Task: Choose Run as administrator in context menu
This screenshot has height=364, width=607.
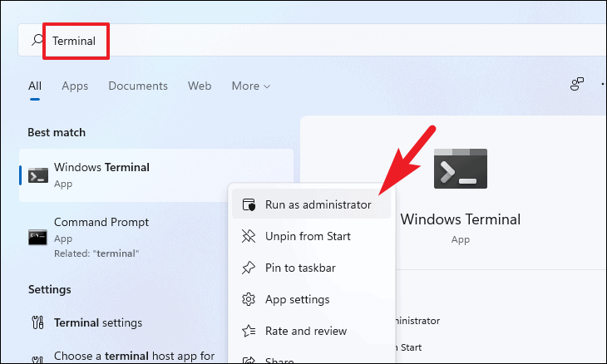Action: [x=312, y=204]
